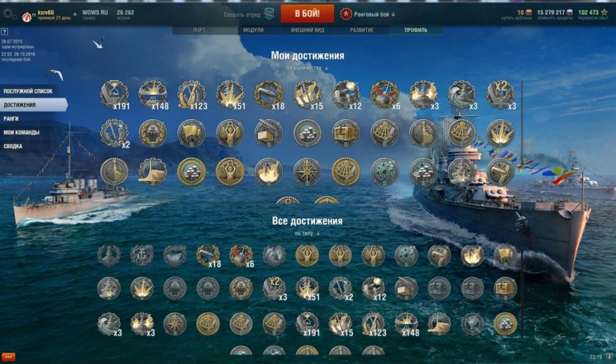Image resolution: width=616 pixels, height=364 pixels.
Task: Switch to the МОДУЛИ tab
Action: (253, 30)
